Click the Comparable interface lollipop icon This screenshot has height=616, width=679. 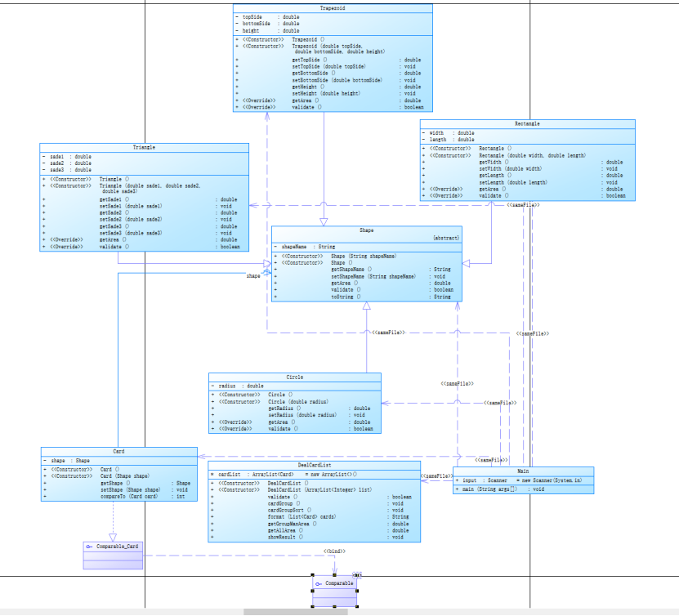pos(319,584)
